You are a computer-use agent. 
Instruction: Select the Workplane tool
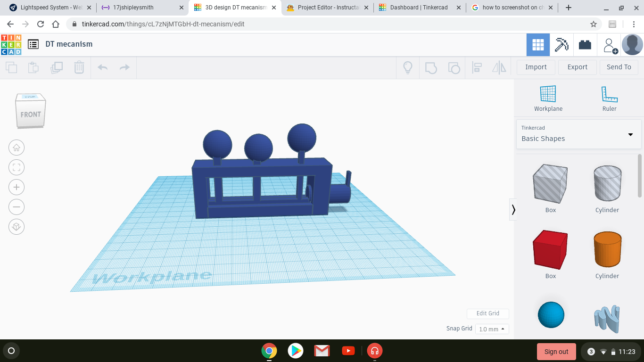548,99
